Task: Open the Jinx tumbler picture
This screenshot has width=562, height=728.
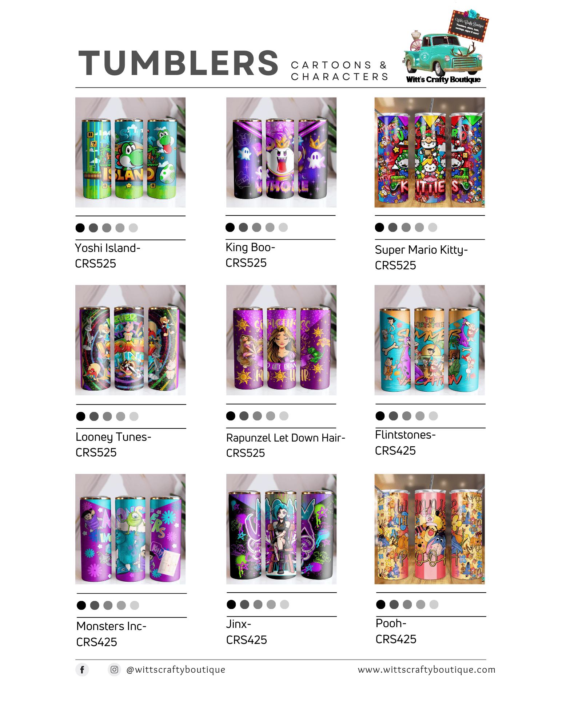Action: 281,529
